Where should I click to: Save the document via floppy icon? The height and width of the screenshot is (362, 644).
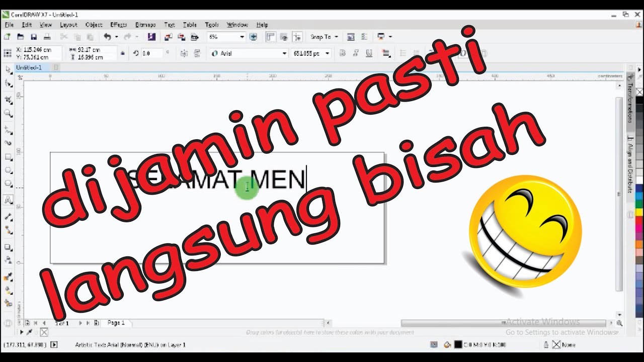click(x=34, y=37)
